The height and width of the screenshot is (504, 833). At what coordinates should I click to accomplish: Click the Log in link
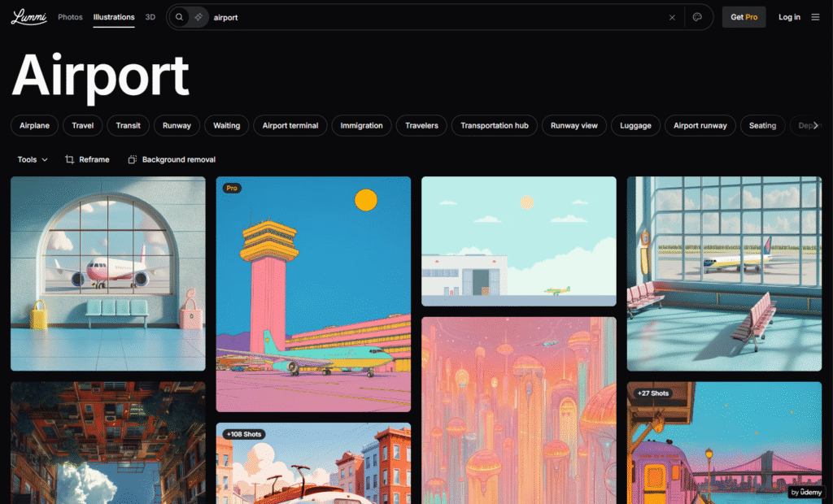789,17
